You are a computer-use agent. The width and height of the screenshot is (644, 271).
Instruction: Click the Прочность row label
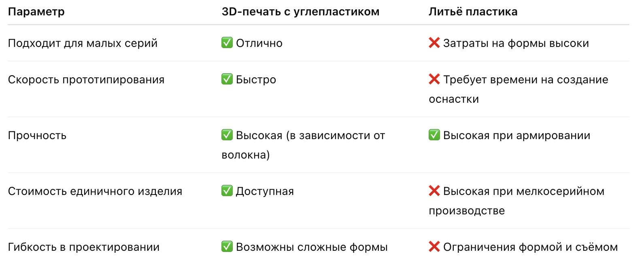point(37,135)
